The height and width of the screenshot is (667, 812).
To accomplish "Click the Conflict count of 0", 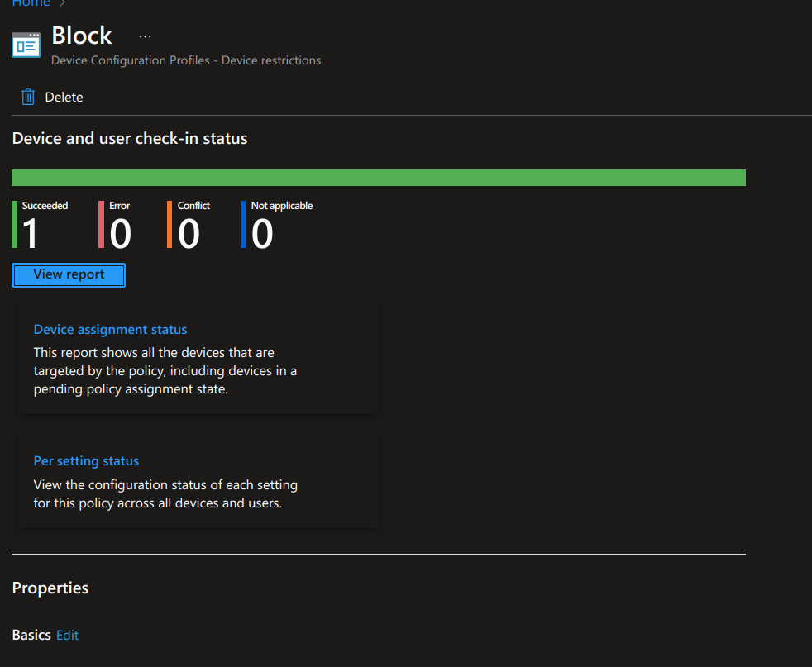I will coord(189,233).
